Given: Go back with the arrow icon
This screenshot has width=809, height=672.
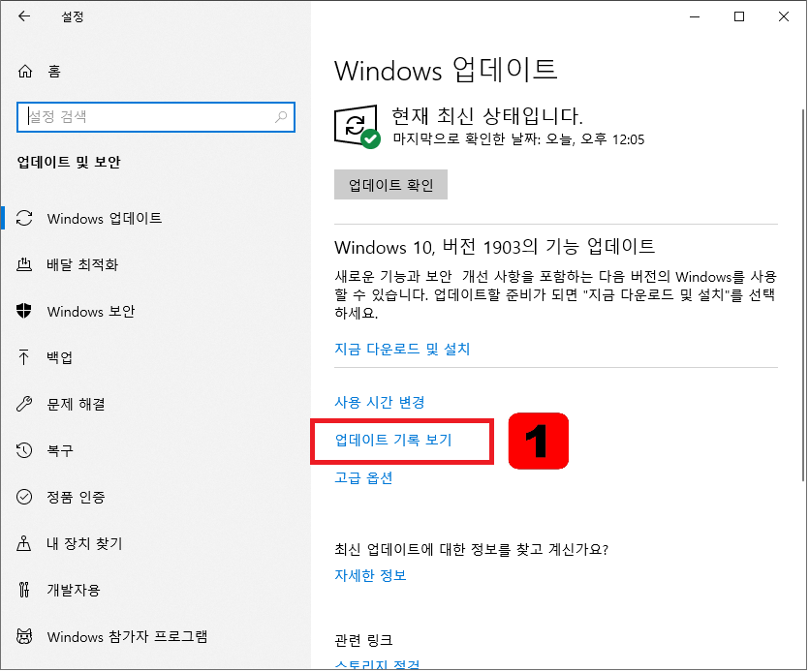Looking at the screenshot, I should (x=23, y=16).
